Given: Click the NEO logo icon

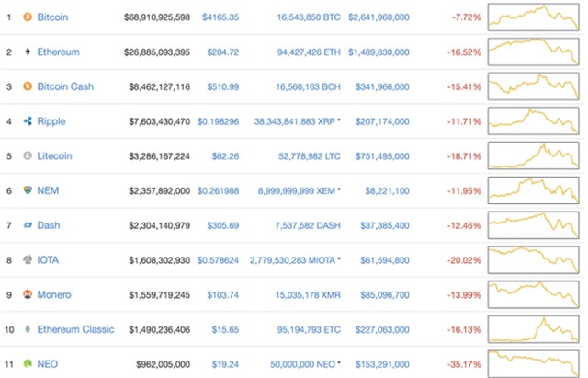Looking at the screenshot, I should point(27,364).
